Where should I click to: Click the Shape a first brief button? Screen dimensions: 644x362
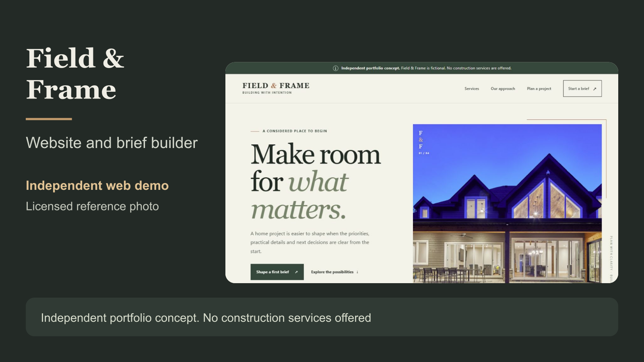pyautogui.click(x=277, y=272)
